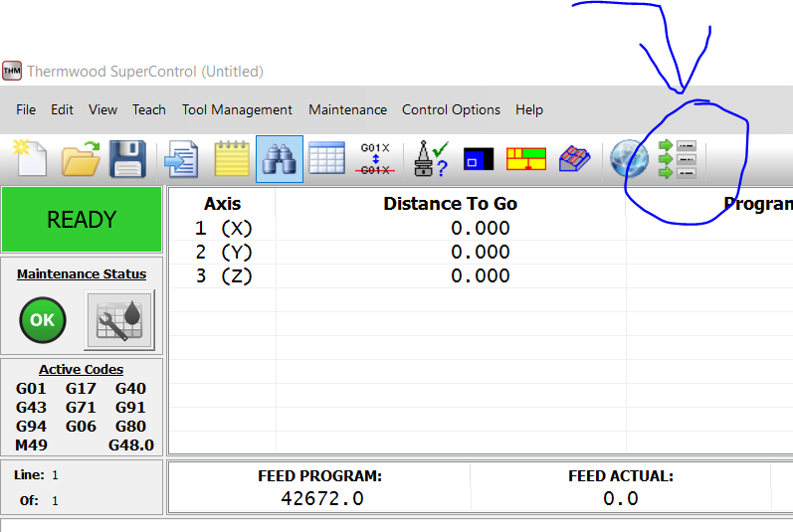Open the maintenance schedule wrench calendar button
This screenshot has height=532, width=793.
(119, 320)
